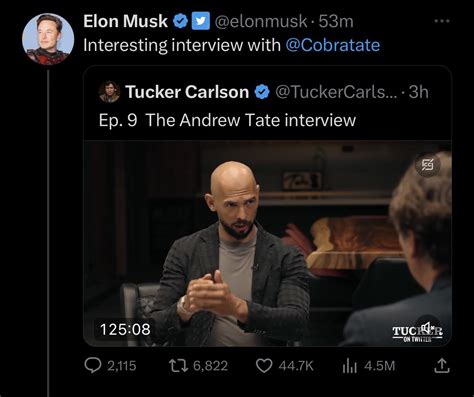This screenshot has height=397, width=474.
Task: Click the Twitter bird affiliation badge
Action: (x=201, y=21)
